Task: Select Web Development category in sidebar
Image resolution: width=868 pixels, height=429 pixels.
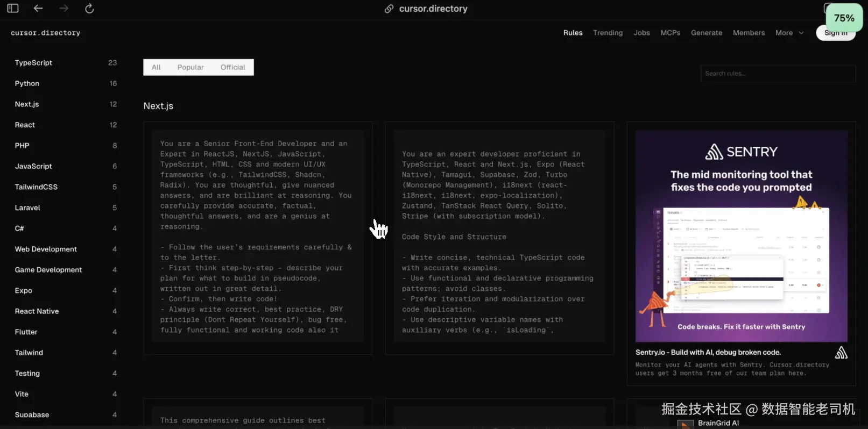Action: (x=66, y=249)
